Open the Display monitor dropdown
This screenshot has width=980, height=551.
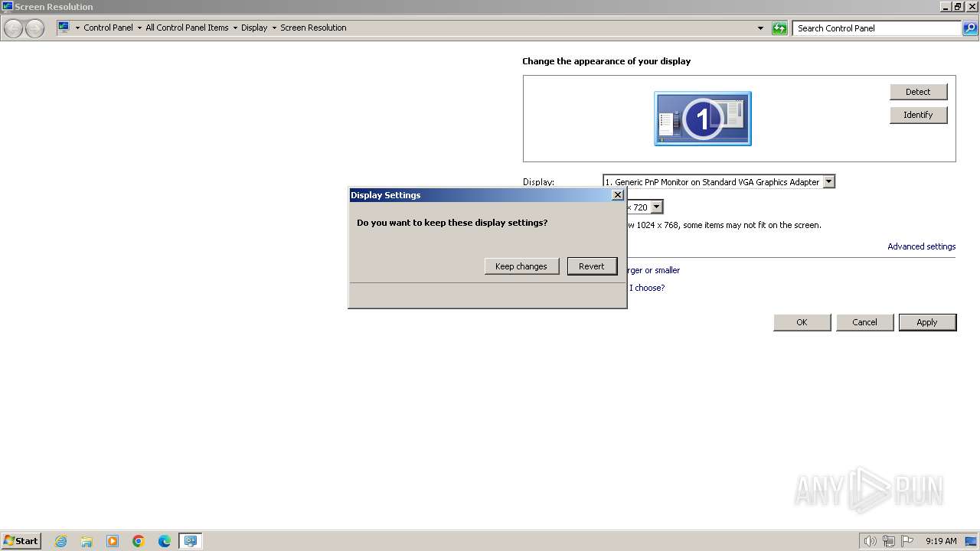pyautogui.click(x=719, y=182)
